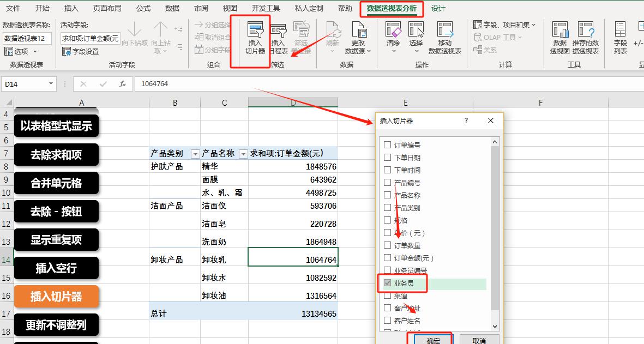Open the 产品类别 filter dropdown in the pivot table
Screen dimensions: 644x344
[196, 154]
